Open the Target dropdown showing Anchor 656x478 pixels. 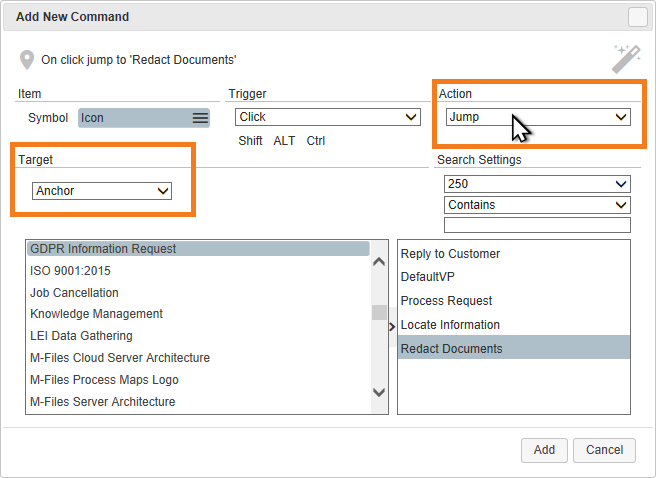(x=102, y=190)
